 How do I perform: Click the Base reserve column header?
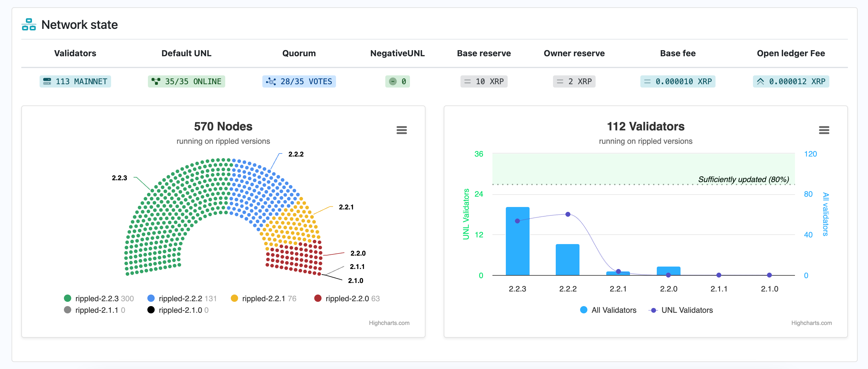pyautogui.click(x=484, y=53)
